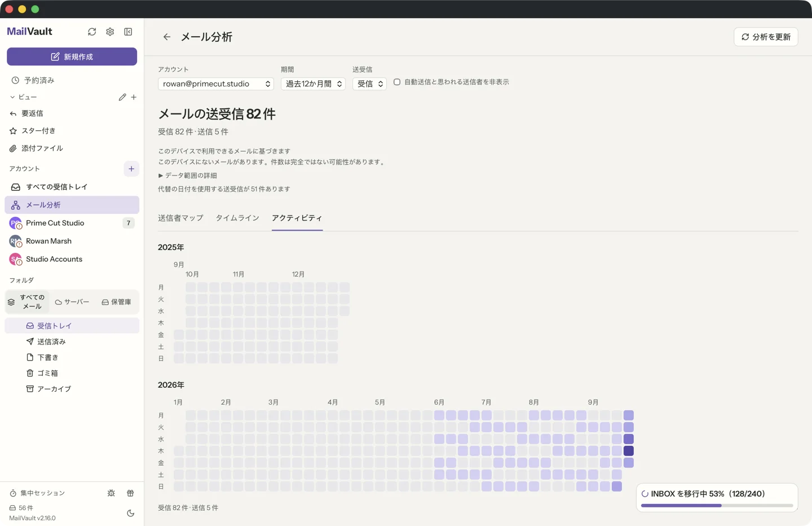Select the アクティビティ tab

pyautogui.click(x=297, y=218)
